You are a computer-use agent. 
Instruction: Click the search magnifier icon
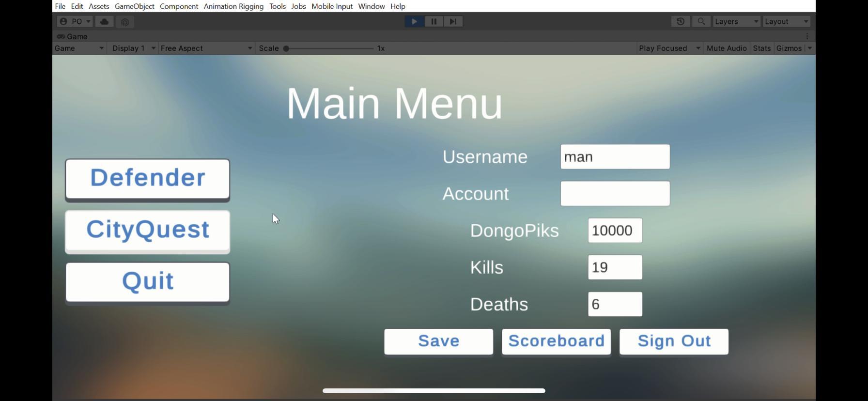click(701, 21)
